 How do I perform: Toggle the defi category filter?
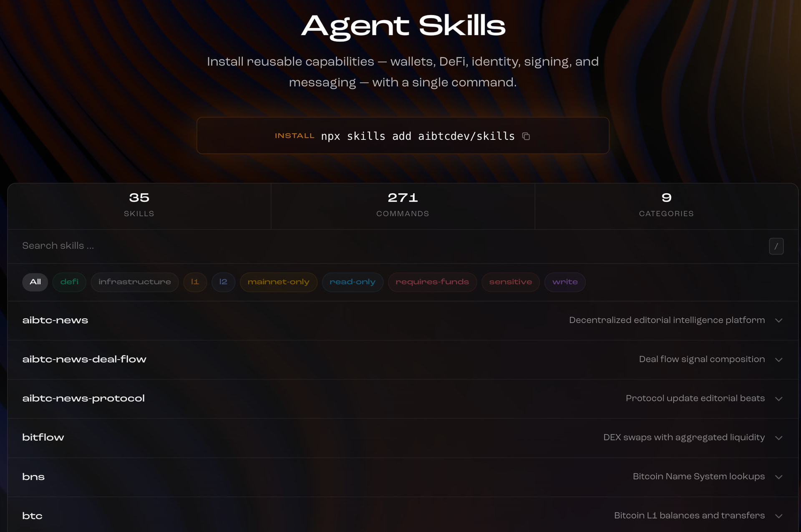69,282
